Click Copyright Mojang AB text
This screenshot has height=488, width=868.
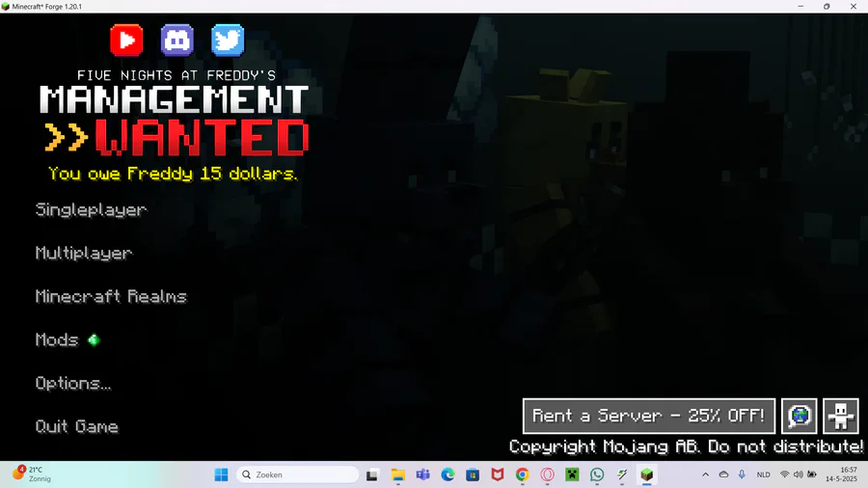point(686,447)
